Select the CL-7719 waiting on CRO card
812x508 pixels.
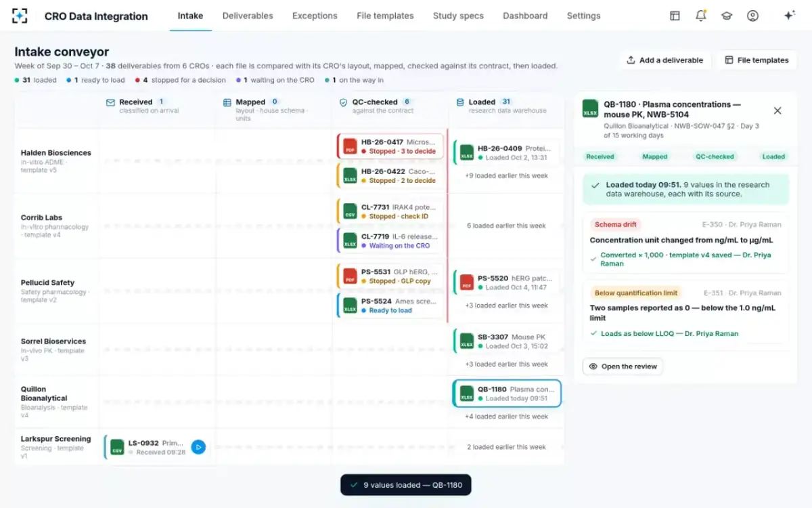click(x=390, y=241)
